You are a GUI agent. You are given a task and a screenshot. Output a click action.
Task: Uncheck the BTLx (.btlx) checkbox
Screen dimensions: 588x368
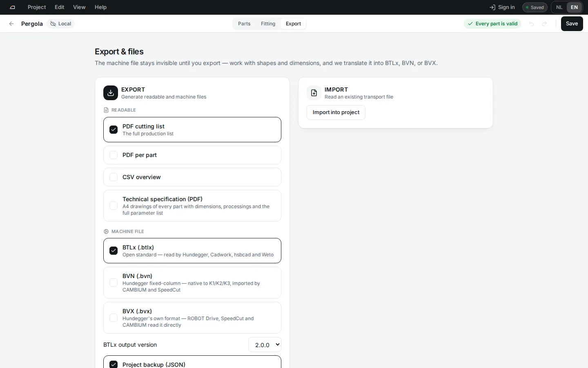click(x=114, y=251)
